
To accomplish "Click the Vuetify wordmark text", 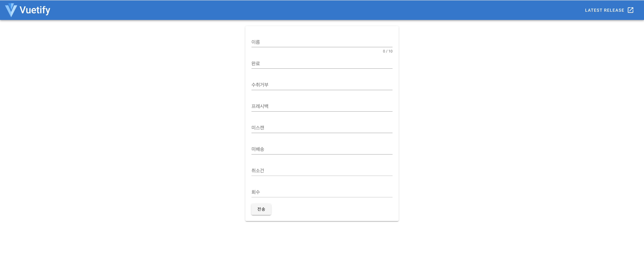I will click(x=35, y=10).
